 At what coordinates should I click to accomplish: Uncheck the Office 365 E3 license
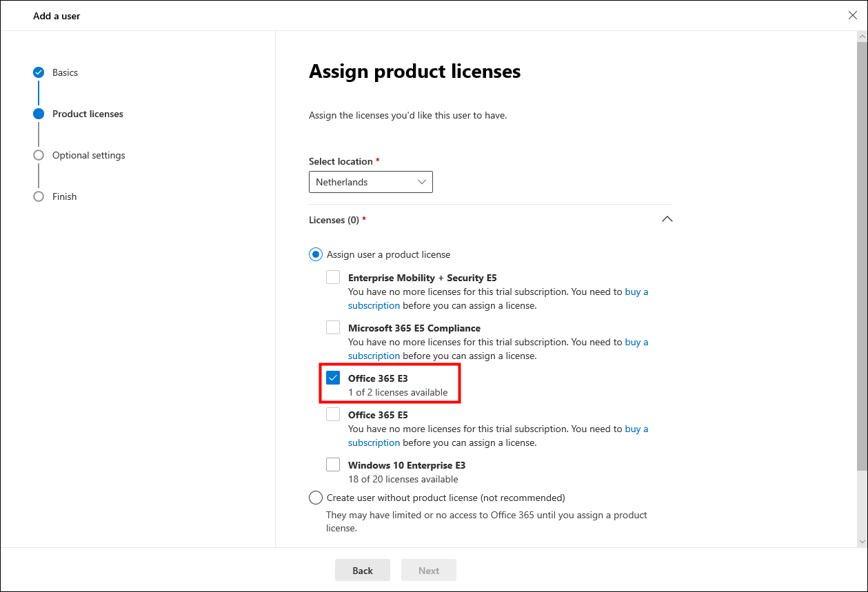[x=333, y=378]
